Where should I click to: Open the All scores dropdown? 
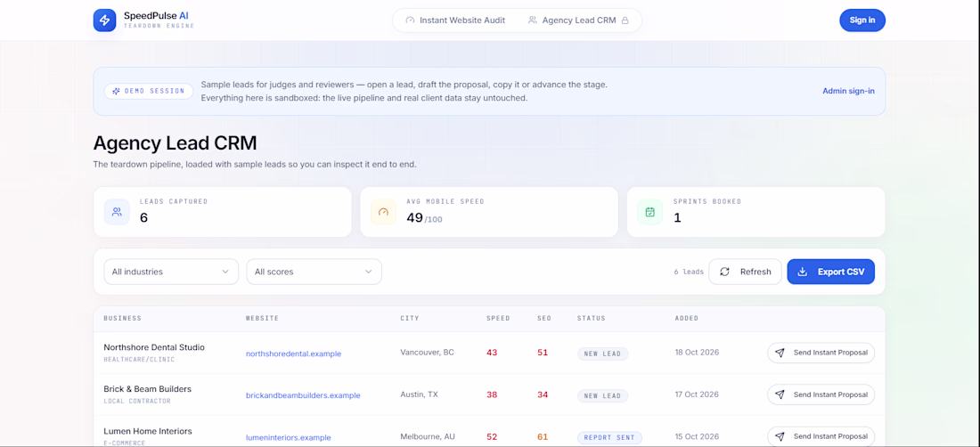click(x=314, y=272)
